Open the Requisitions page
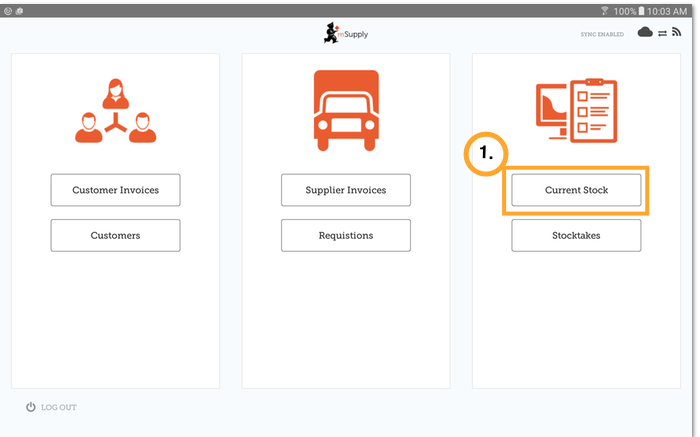Viewport: 700px width, 437px height. (x=345, y=235)
